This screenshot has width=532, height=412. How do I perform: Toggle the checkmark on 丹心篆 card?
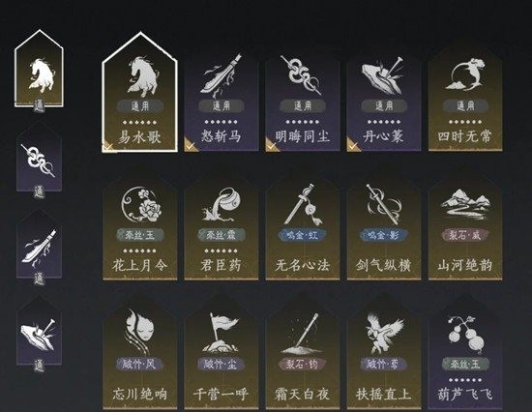(x=352, y=145)
